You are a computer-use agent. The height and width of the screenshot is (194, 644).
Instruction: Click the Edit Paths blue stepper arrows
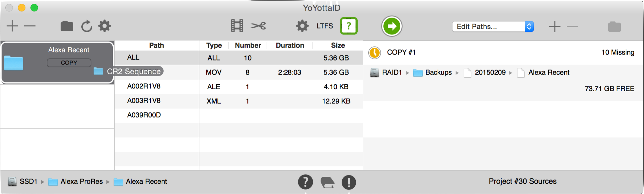click(529, 27)
